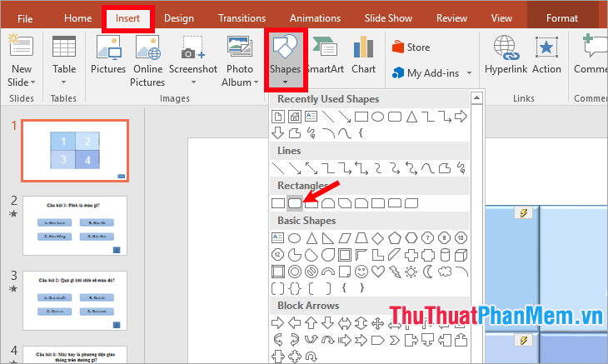The image size is (608, 364).
Task: Select slide 1 thumbnail
Action: click(75, 151)
